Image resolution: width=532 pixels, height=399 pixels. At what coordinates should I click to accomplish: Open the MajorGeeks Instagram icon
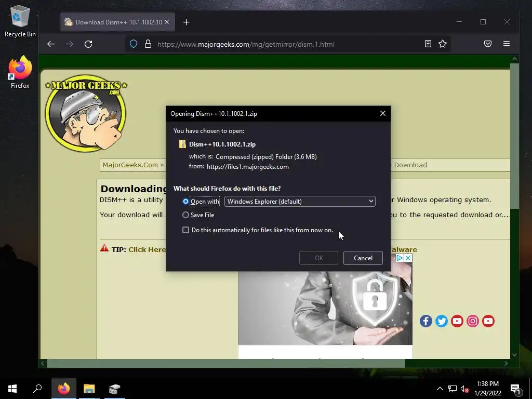(x=473, y=321)
